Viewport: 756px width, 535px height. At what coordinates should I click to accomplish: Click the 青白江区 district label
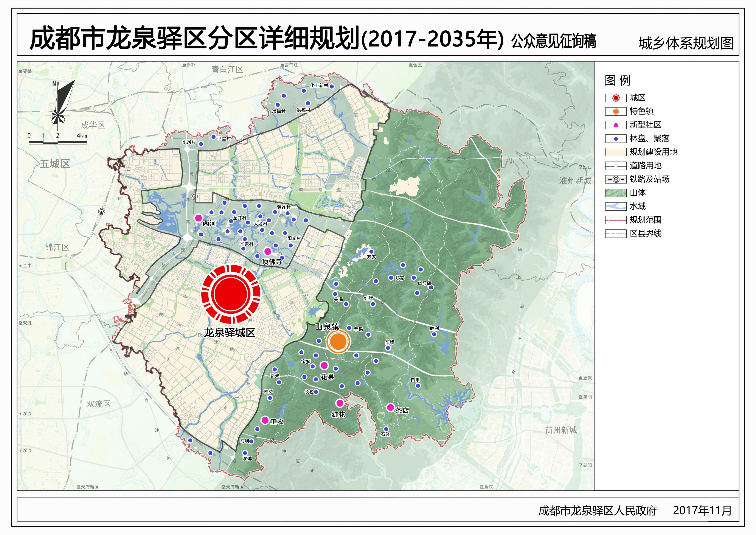click(x=227, y=69)
